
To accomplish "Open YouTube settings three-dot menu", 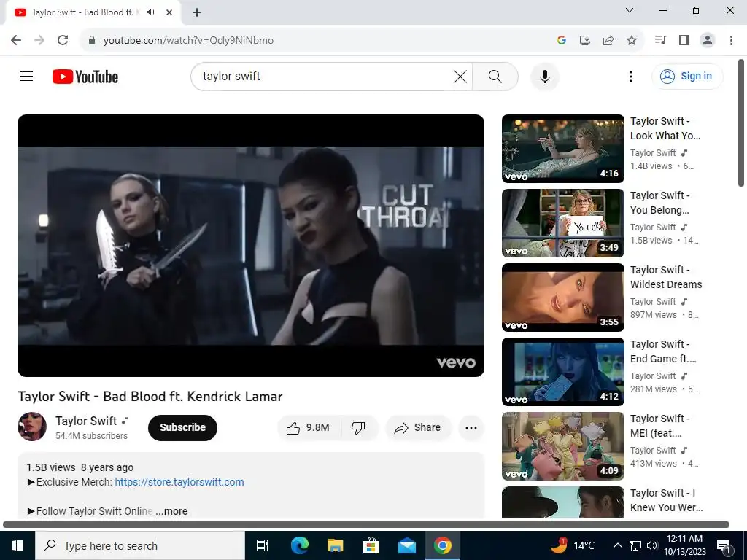I will pos(631,76).
